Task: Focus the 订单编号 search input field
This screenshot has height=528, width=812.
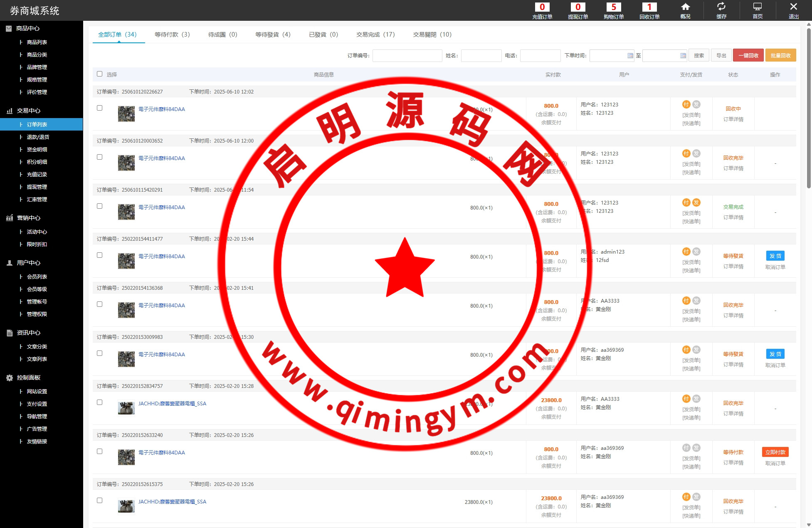Action: click(x=407, y=56)
